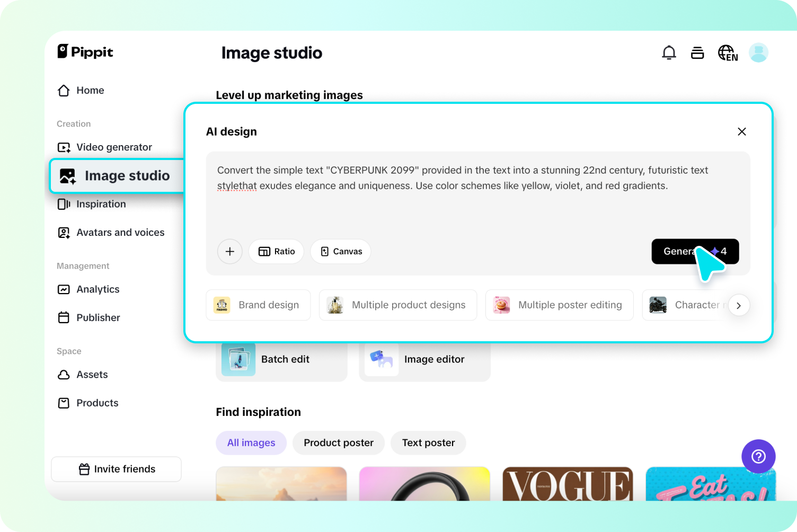
Task: Click the Image editor thumbnail icon
Action: 382,359
